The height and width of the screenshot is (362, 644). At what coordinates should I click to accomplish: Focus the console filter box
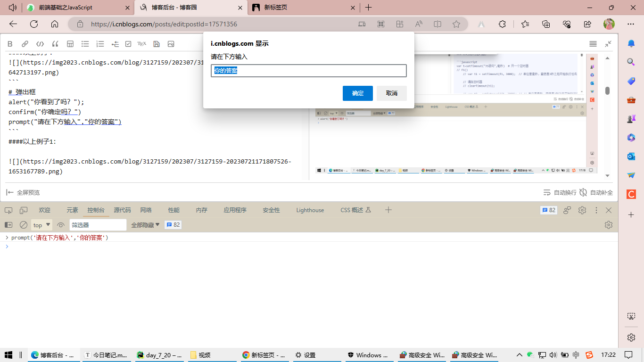[98, 225]
